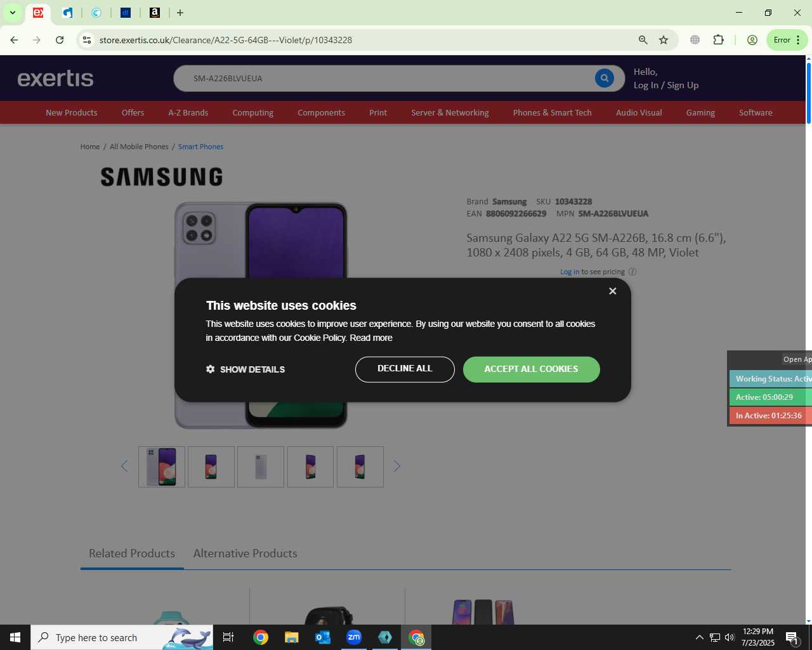Open Task View on taskbar
The height and width of the screenshot is (650, 812).
228,637
